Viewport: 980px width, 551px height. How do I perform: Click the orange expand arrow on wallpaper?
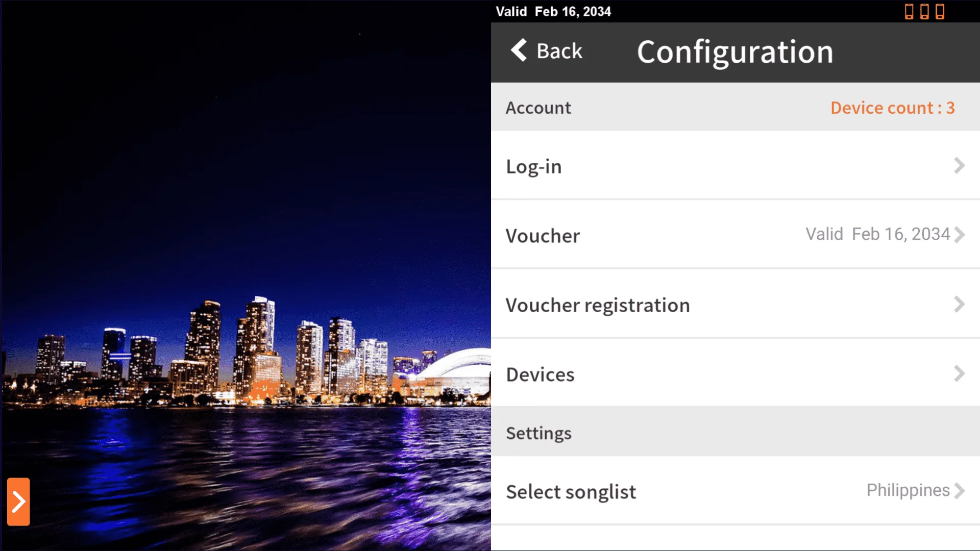click(x=18, y=502)
